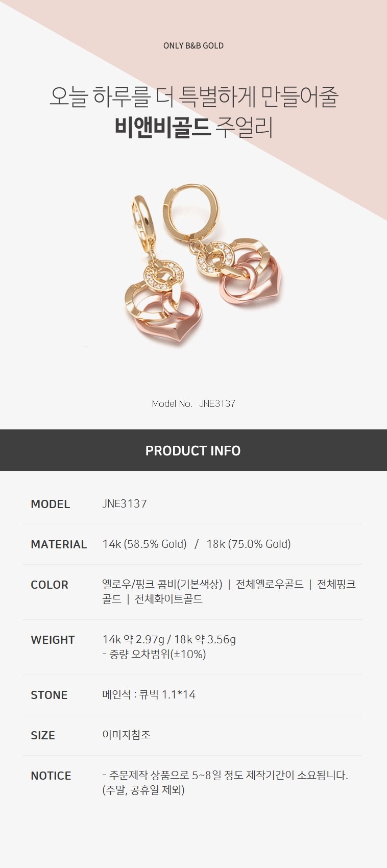
Task: Click the NOTICE 주문제작 상품 text
Action: pos(225,782)
